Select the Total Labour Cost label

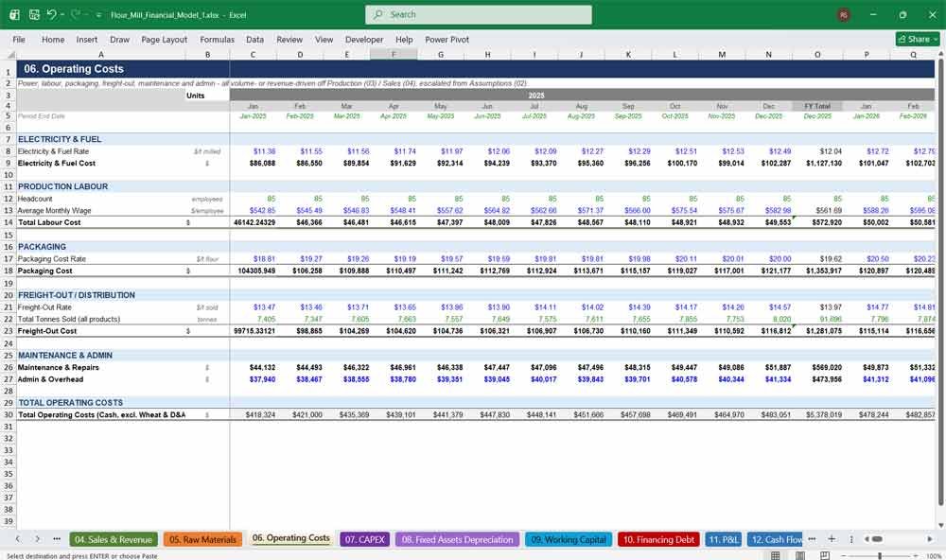coord(49,222)
